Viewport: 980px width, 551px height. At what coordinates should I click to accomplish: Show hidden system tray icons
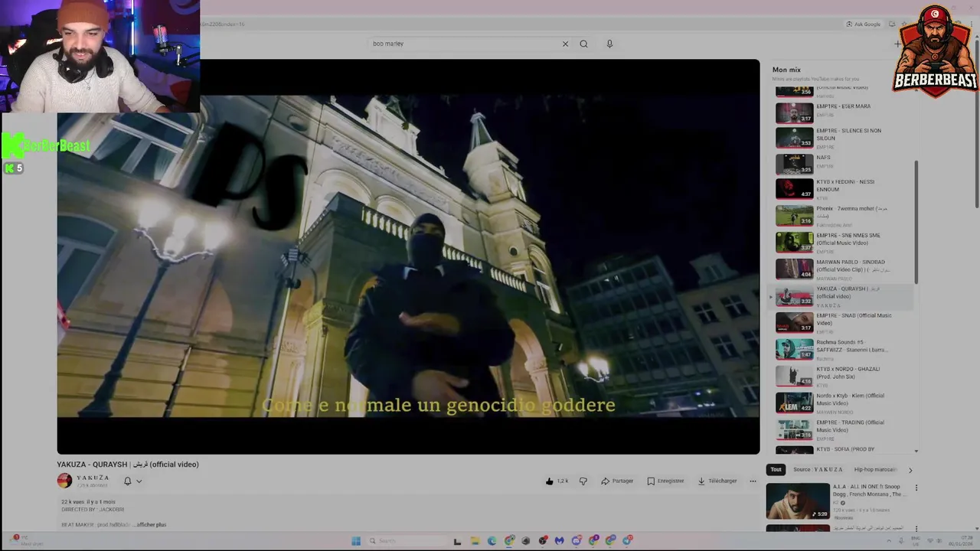click(x=889, y=541)
